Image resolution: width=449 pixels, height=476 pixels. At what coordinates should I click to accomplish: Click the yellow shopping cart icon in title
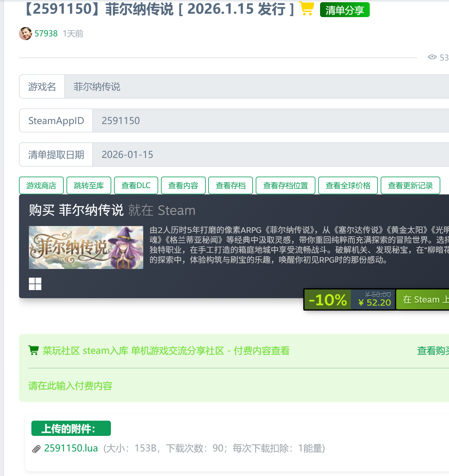(307, 9)
